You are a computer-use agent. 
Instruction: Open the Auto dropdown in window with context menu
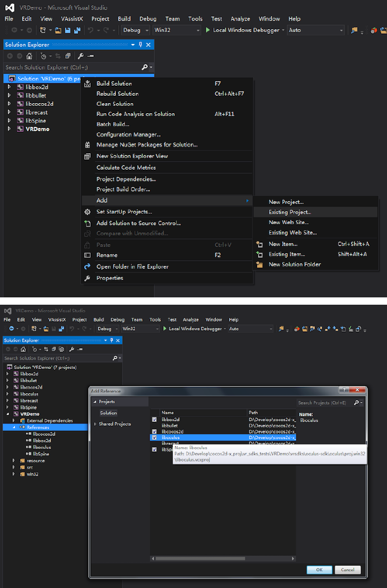click(x=316, y=30)
